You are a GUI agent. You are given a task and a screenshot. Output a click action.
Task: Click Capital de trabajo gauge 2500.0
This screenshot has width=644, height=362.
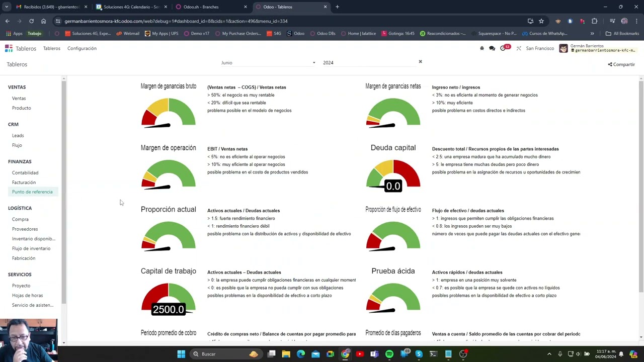[x=169, y=299]
